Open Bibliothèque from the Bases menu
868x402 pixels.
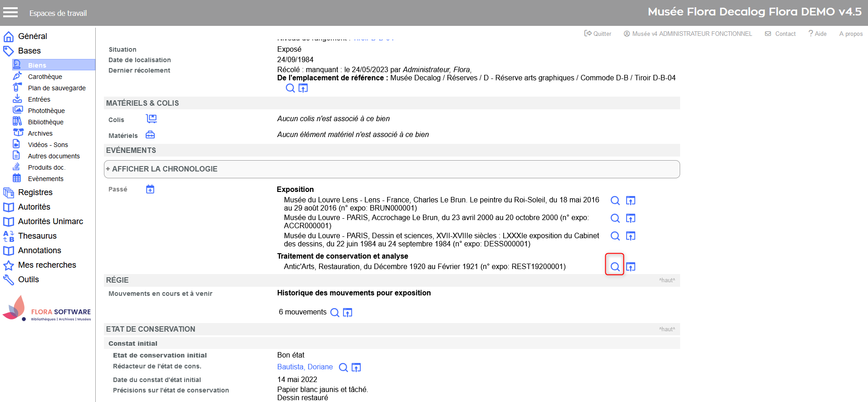coord(45,122)
